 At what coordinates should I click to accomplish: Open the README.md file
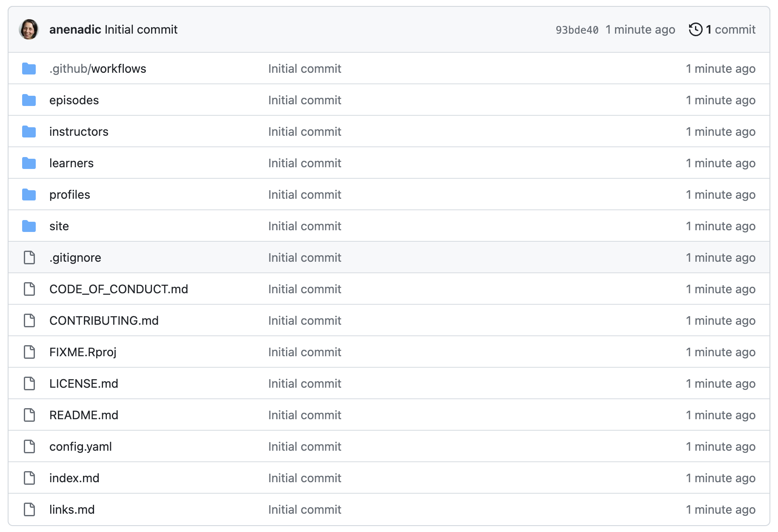point(83,415)
